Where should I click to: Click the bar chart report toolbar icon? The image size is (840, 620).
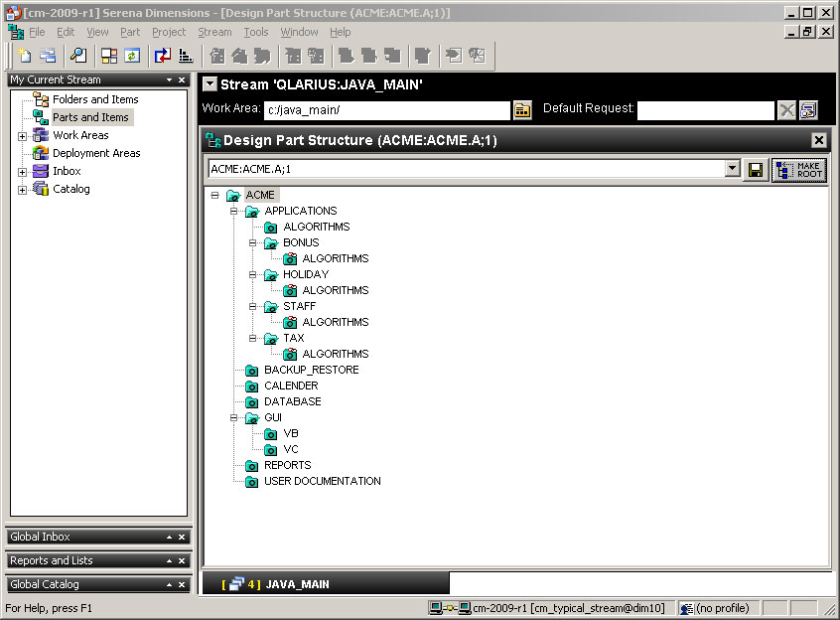(186, 56)
